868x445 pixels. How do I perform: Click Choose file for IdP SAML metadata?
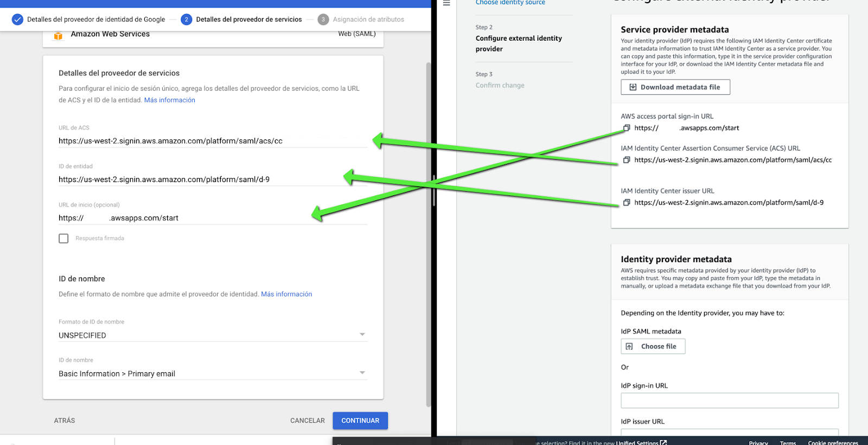(653, 346)
